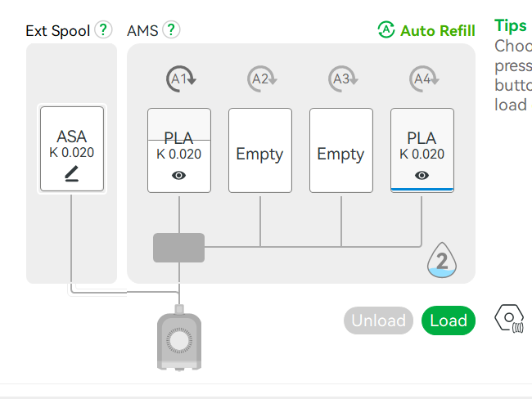Open the AMS settings hexagon icon
532x399 pixels.
click(x=509, y=318)
